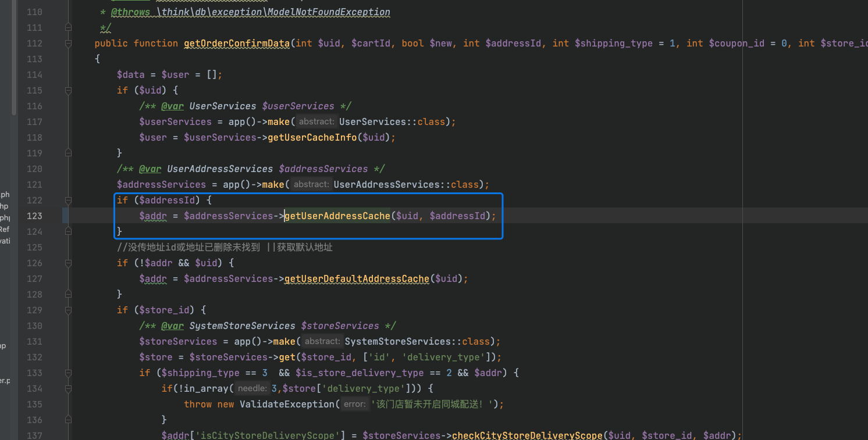Collapse the if ($store_id) block
868x440 pixels.
point(69,310)
